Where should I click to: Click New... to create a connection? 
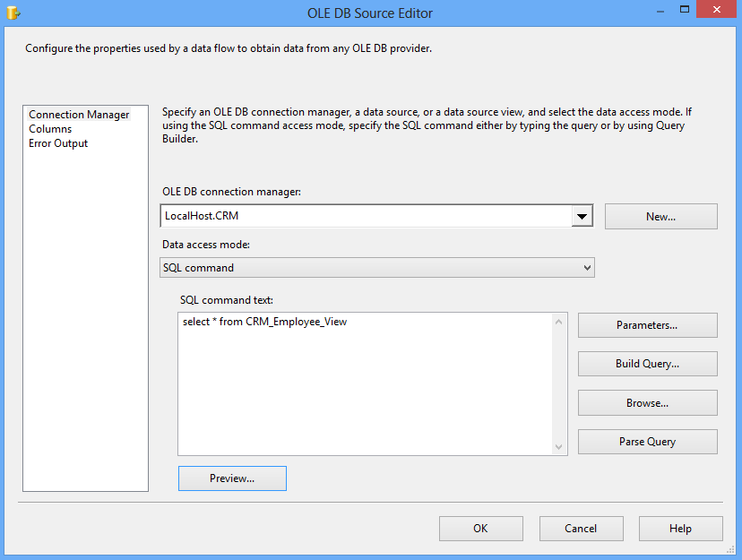[x=661, y=217]
